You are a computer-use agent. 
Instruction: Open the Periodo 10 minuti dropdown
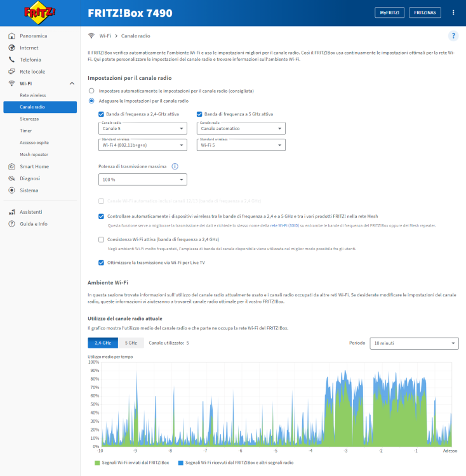[x=414, y=343]
